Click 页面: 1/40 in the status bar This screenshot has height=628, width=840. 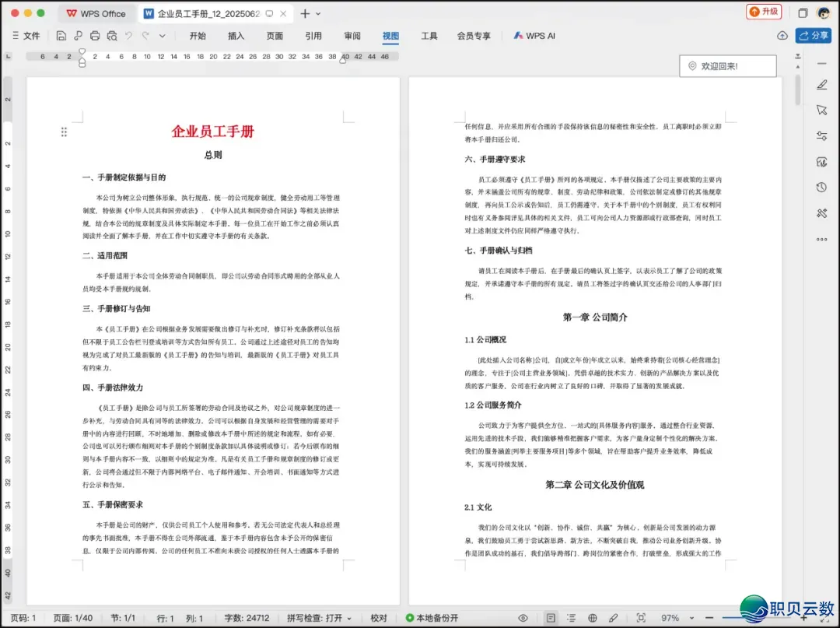click(x=73, y=618)
